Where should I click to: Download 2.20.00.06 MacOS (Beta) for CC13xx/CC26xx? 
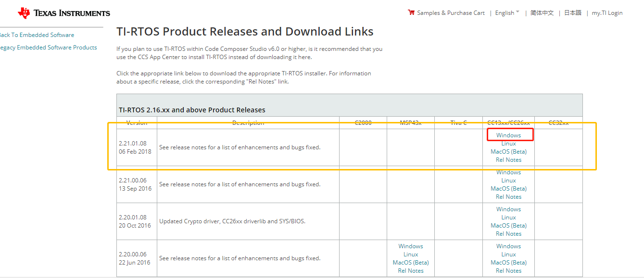click(x=509, y=263)
